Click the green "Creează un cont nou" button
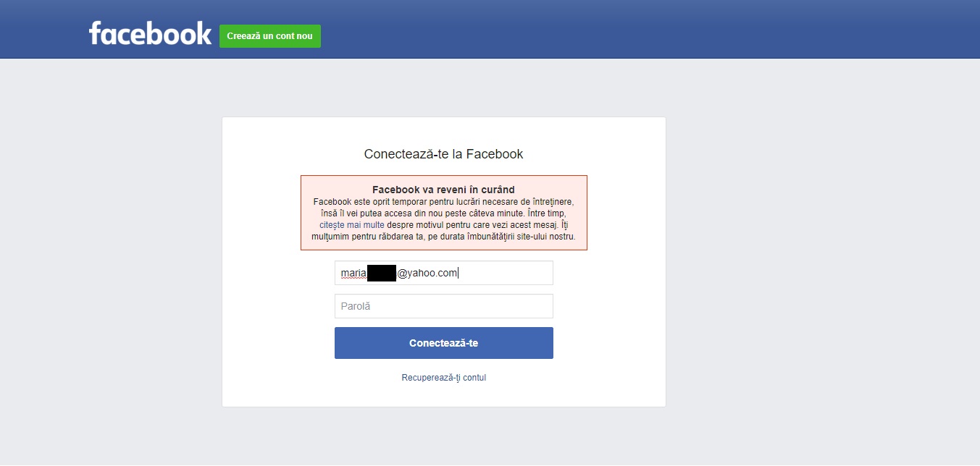980x466 pixels. point(269,36)
